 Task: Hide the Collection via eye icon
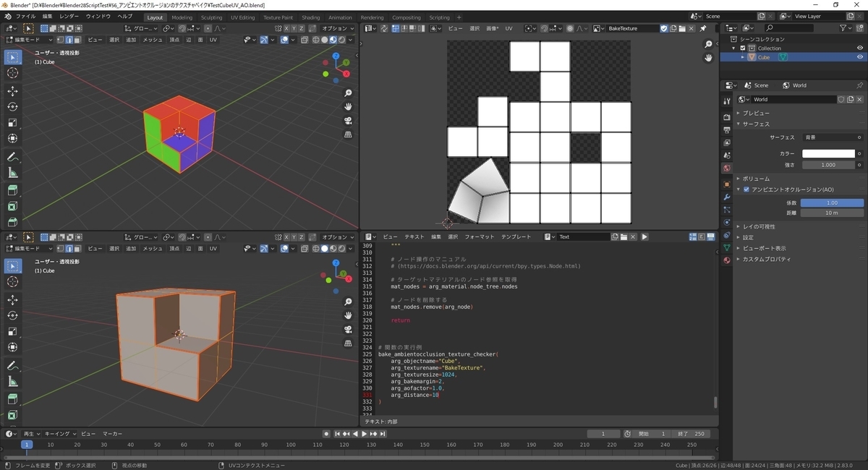coord(860,48)
